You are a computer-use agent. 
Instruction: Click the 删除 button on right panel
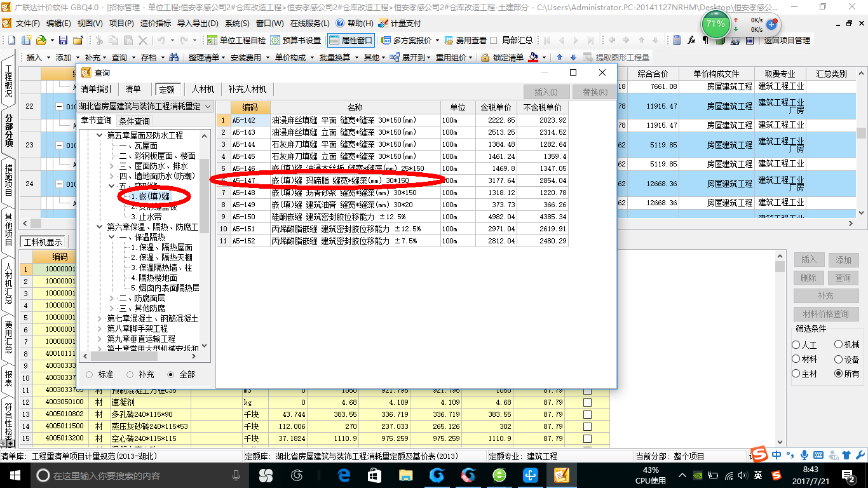(809, 278)
